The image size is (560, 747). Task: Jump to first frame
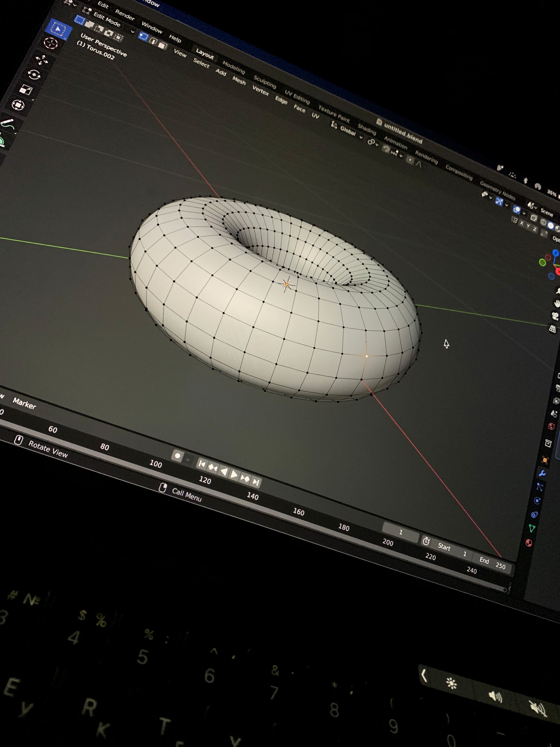click(202, 464)
